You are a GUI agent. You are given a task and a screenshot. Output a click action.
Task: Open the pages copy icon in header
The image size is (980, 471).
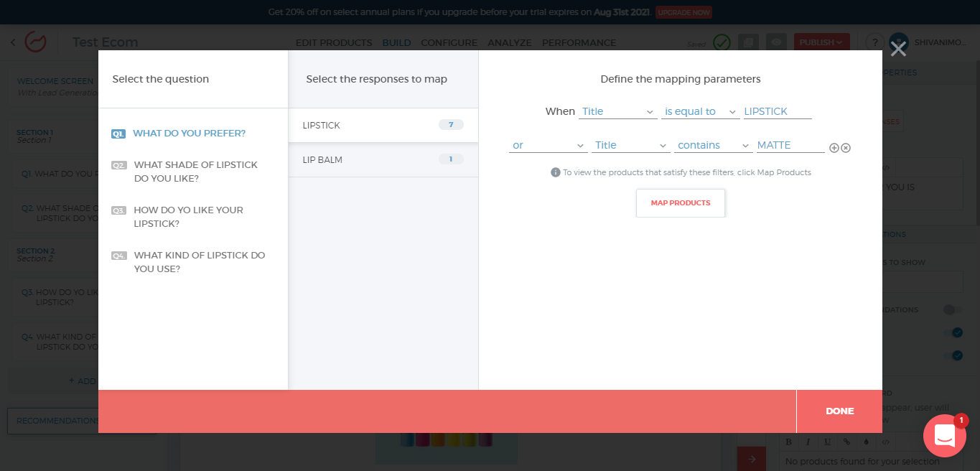(749, 42)
